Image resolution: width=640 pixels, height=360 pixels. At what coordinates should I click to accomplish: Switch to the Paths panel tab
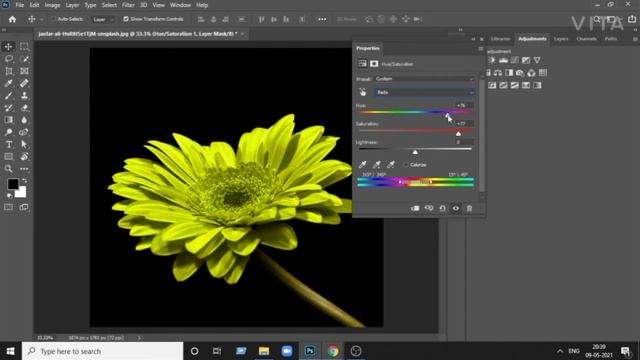click(x=611, y=39)
